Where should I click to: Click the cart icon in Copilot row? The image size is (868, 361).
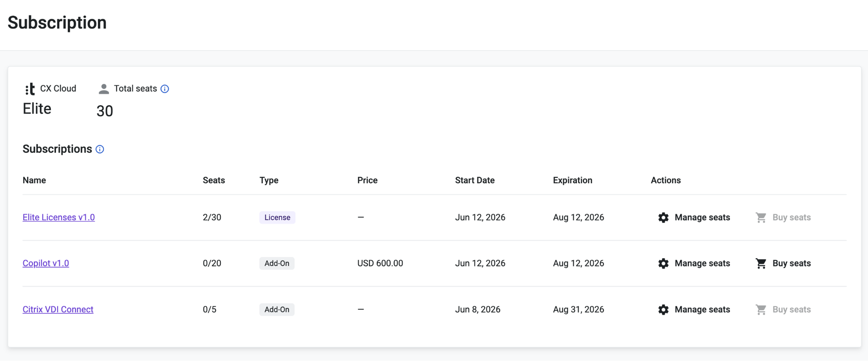point(761,263)
